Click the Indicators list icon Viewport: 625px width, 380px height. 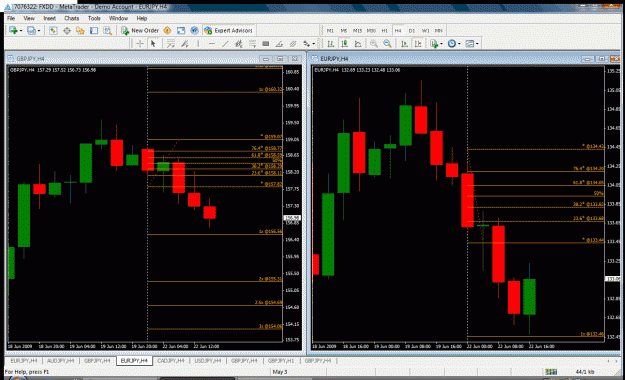tap(434, 43)
